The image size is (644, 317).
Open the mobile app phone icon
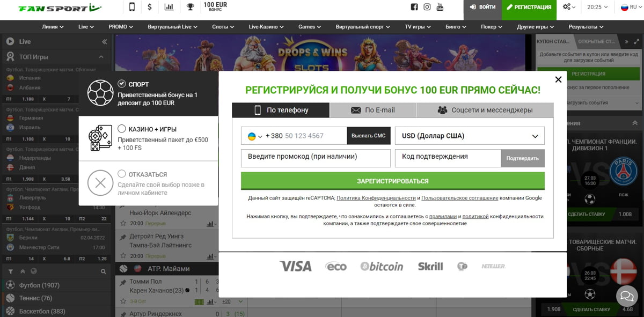pos(132,7)
